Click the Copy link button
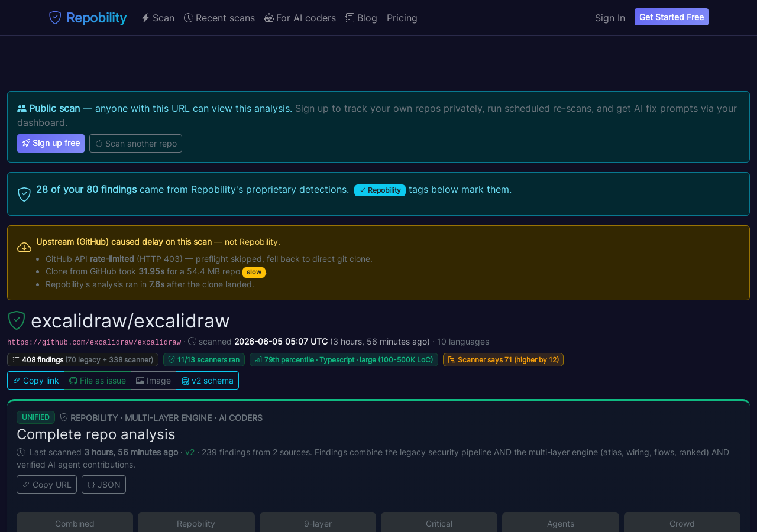 pyautogui.click(x=35, y=381)
